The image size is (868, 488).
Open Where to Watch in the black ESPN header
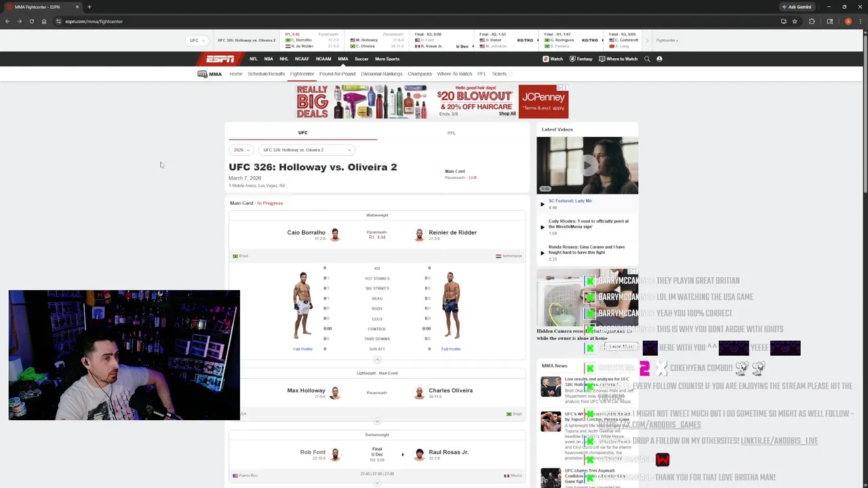pyautogui.click(x=618, y=59)
